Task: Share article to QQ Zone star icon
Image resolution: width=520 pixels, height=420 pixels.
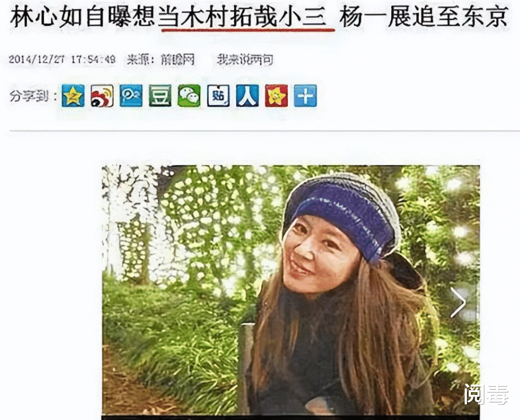Action: pos(73,96)
